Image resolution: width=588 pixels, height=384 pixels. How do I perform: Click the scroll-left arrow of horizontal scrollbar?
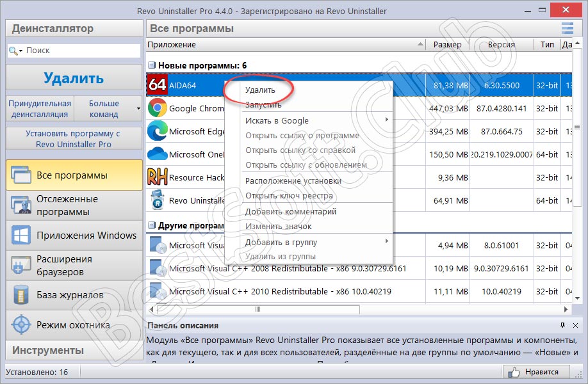coord(152,310)
